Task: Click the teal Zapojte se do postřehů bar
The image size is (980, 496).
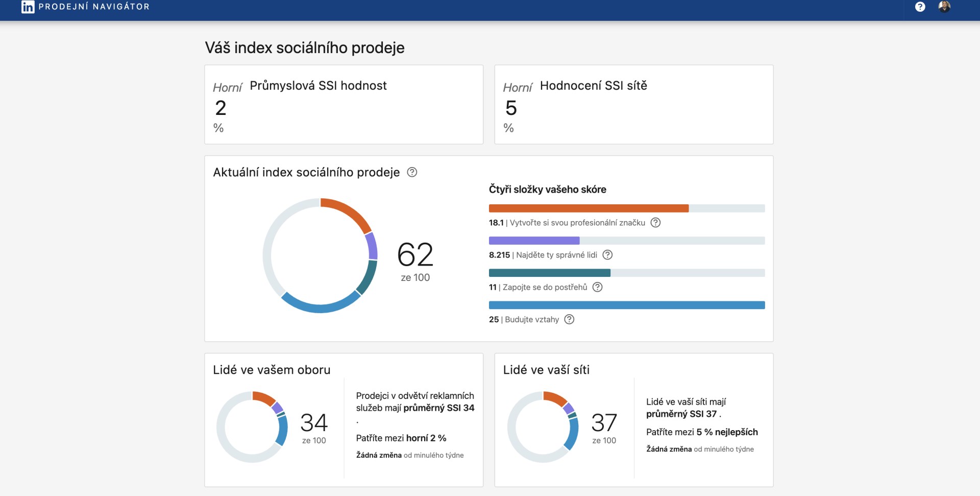Action: 549,273
